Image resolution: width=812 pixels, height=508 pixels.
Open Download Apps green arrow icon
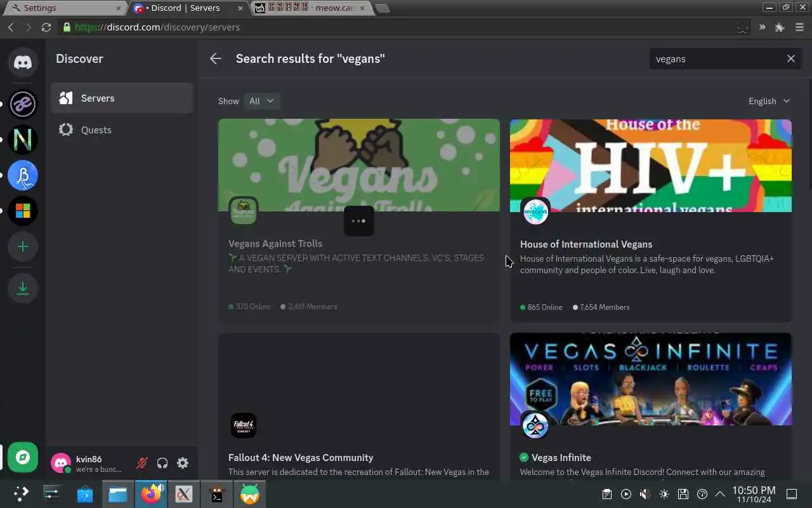coord(23,288)
